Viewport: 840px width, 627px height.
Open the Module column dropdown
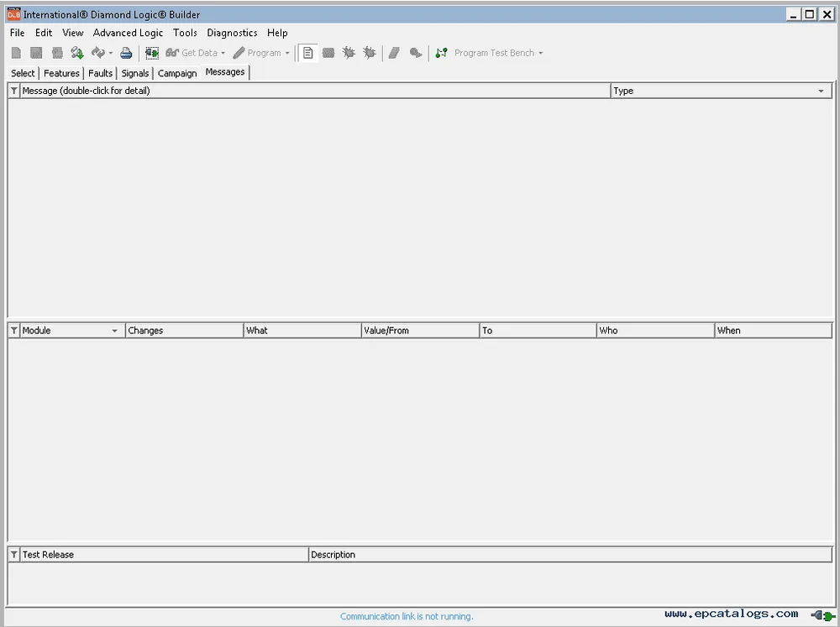click(x=116, y=330)
